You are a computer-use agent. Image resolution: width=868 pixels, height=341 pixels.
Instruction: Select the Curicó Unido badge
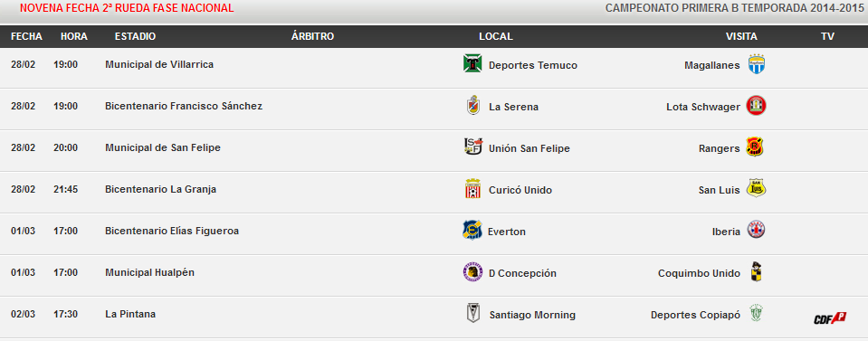[472, 189]
